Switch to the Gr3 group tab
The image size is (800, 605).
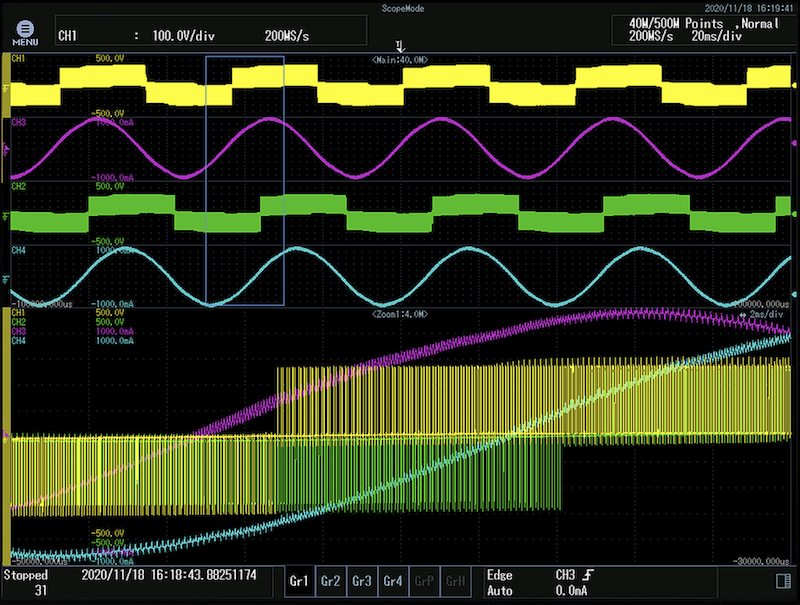(362, 581)
